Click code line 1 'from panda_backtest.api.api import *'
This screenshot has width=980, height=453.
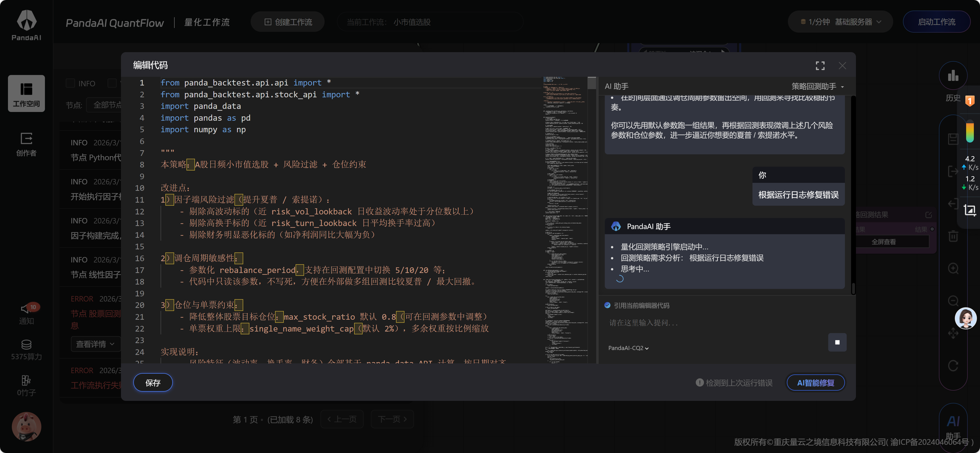coord(246,82)
